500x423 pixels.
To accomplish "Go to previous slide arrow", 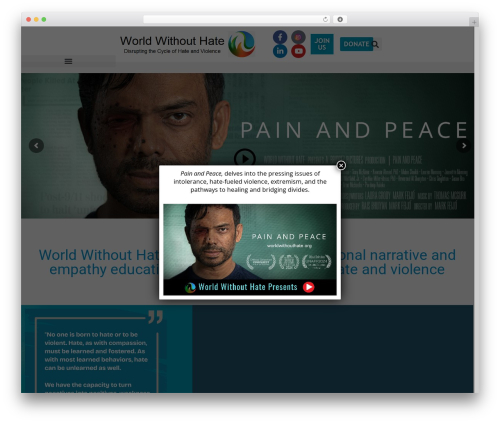I will 36,146.
